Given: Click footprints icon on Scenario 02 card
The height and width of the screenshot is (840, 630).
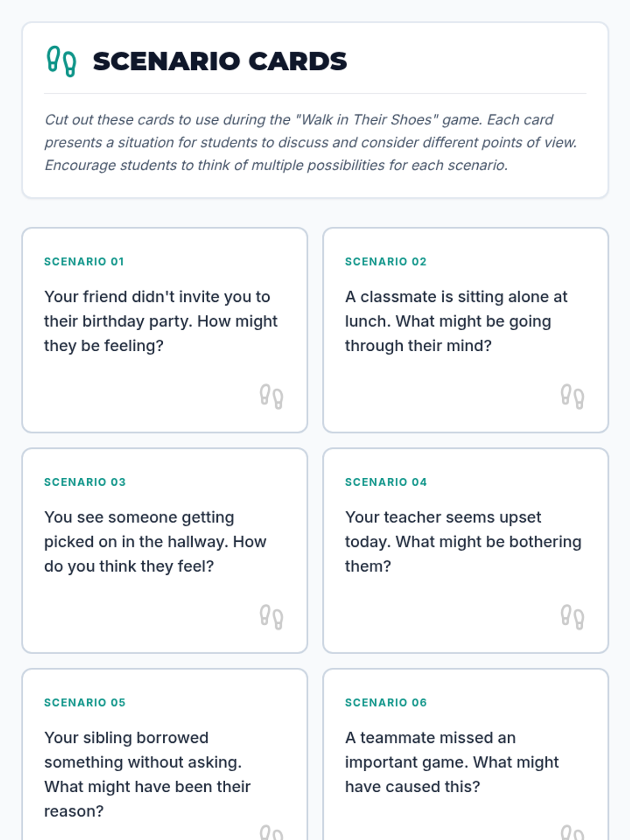Looking at the screenshot, I should (572, 397).
